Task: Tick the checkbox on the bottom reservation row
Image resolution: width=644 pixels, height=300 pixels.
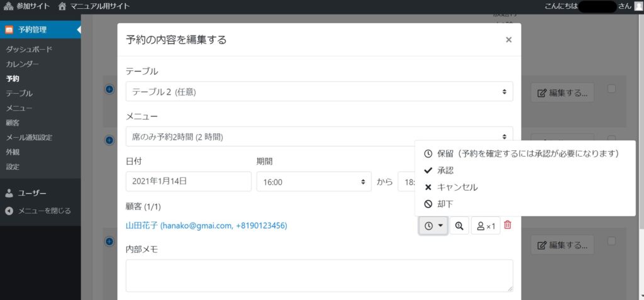Action: 611,241
